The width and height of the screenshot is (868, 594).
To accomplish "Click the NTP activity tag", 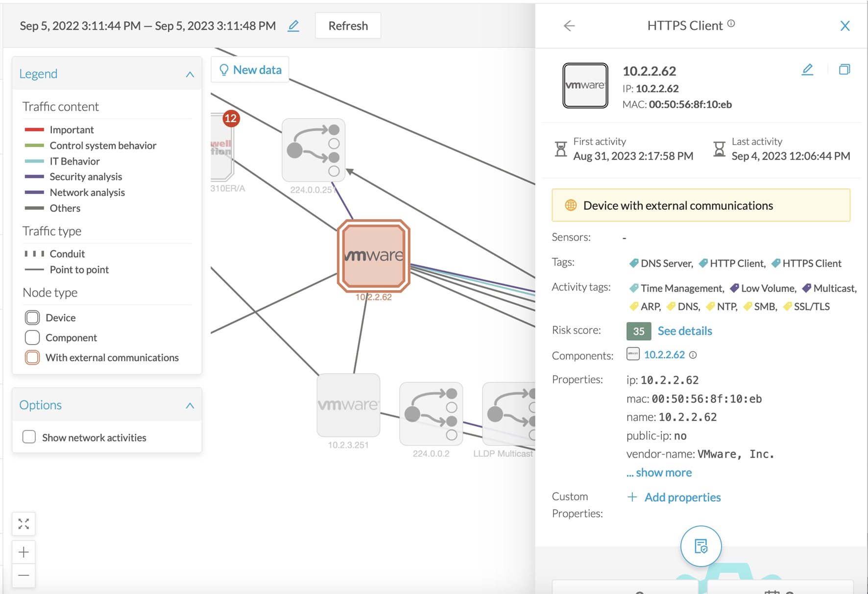I will [721, 306].
